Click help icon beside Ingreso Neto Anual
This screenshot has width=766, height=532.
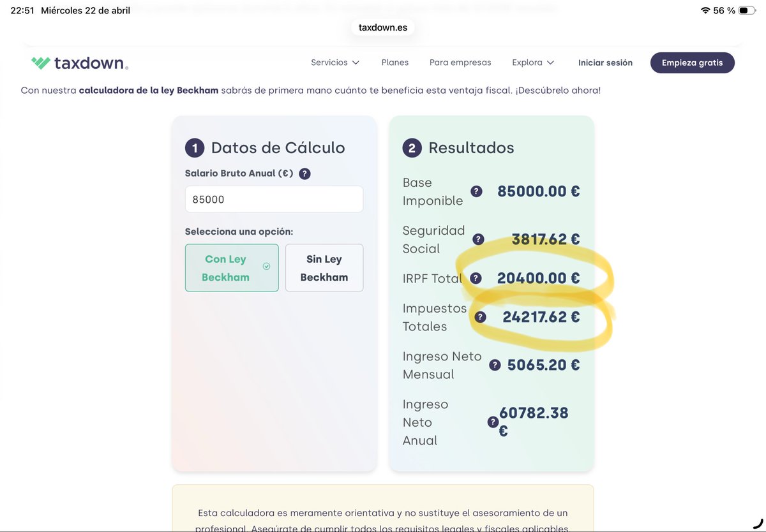493,422
